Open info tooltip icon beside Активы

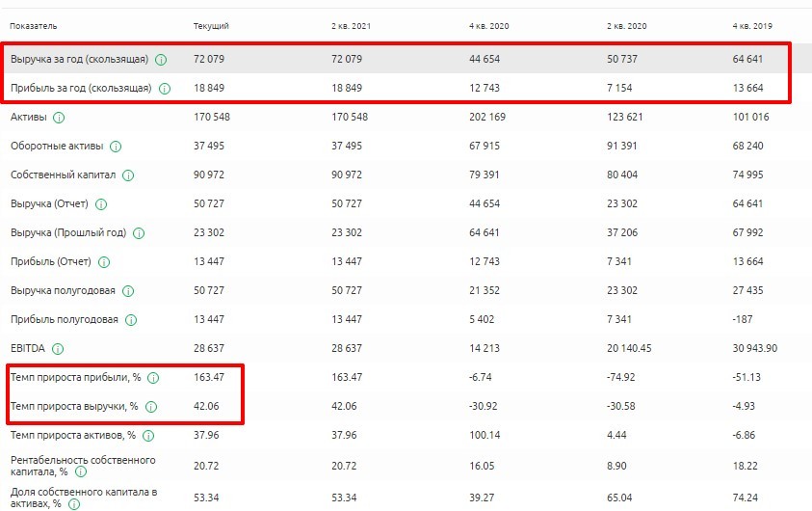[x=59, y=118]
